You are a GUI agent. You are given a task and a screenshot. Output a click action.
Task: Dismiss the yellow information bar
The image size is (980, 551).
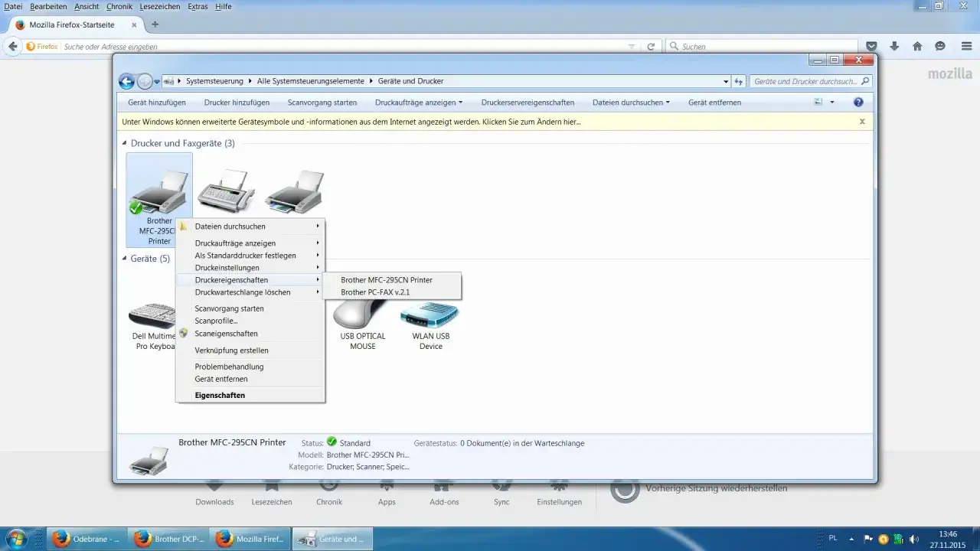coord(862,121)
